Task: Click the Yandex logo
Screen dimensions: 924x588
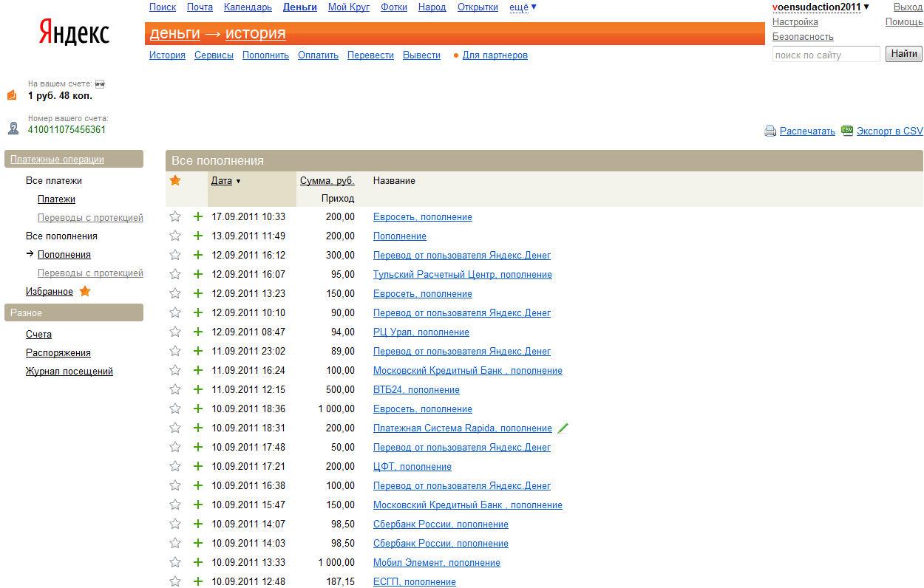Action: click(x=74, y=33)
